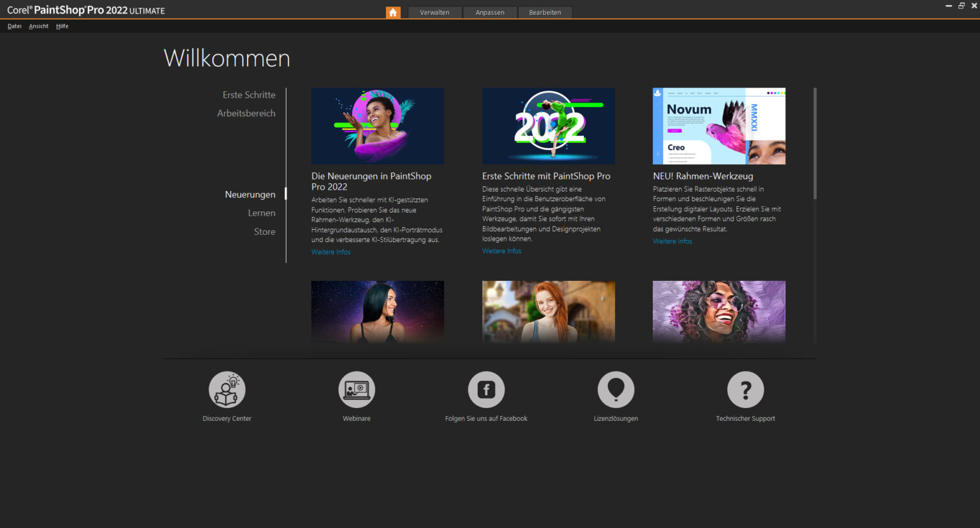This screenshot has width=980, height=528.
Task: Click the vertical scrollbar of the content area
Action: [x=815, y=144]
